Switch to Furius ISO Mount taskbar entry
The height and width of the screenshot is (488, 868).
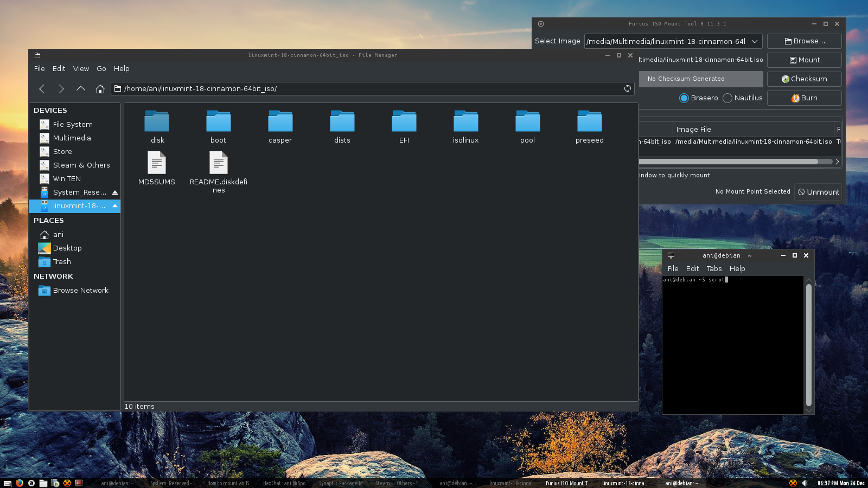pyautogui.click(x=569, y=483)
